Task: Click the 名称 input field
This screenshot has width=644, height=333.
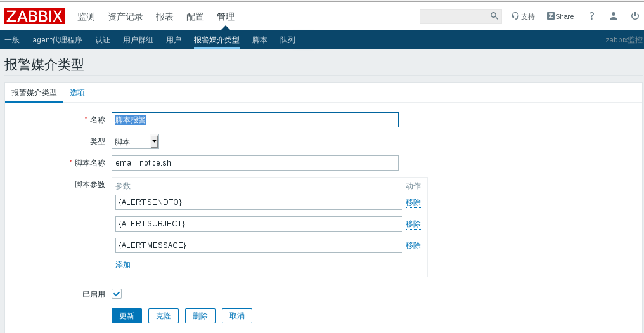Action: pos(255,120)
